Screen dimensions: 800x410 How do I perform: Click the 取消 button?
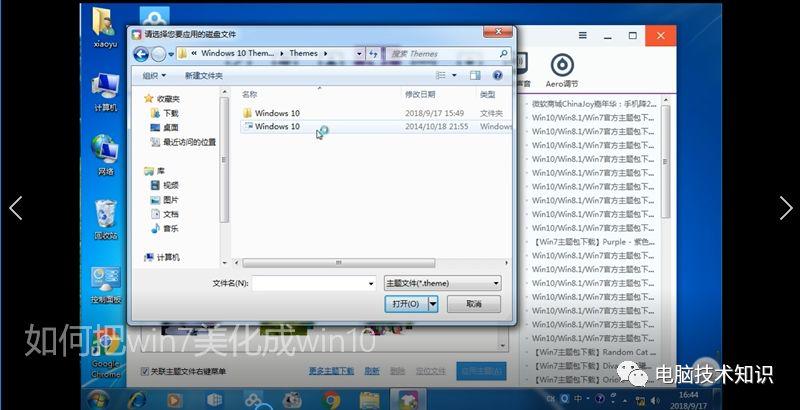tap(473, 304)
